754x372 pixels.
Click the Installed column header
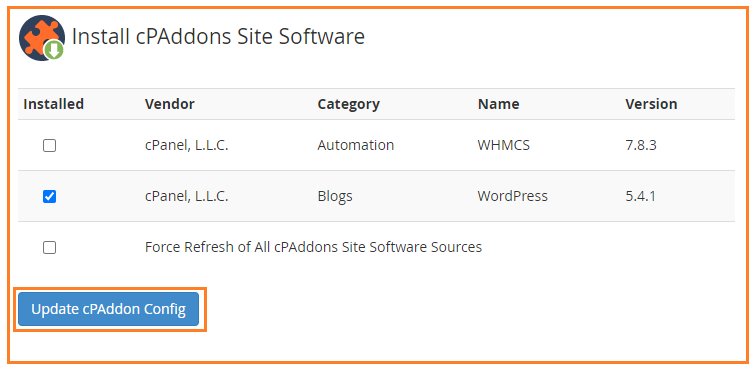coord(53,104)
